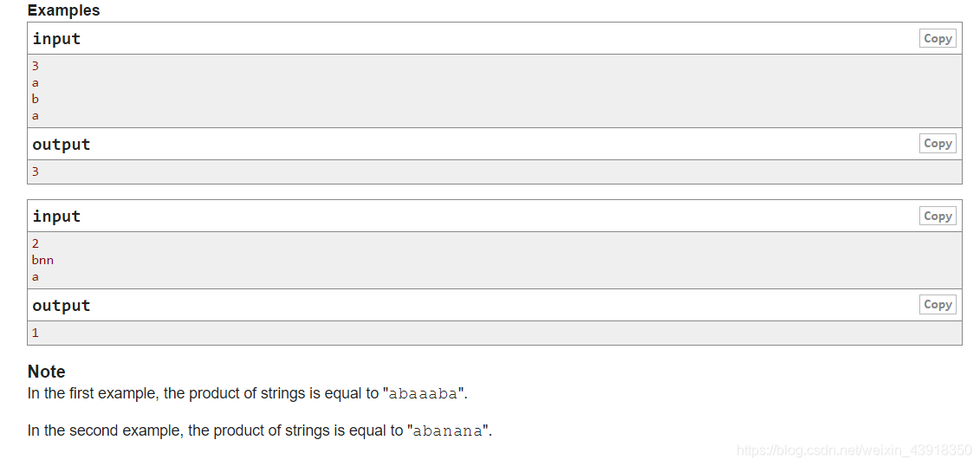Copy the second example's output
The height and width of the screenshot is (466, 980).
point(938,305)
